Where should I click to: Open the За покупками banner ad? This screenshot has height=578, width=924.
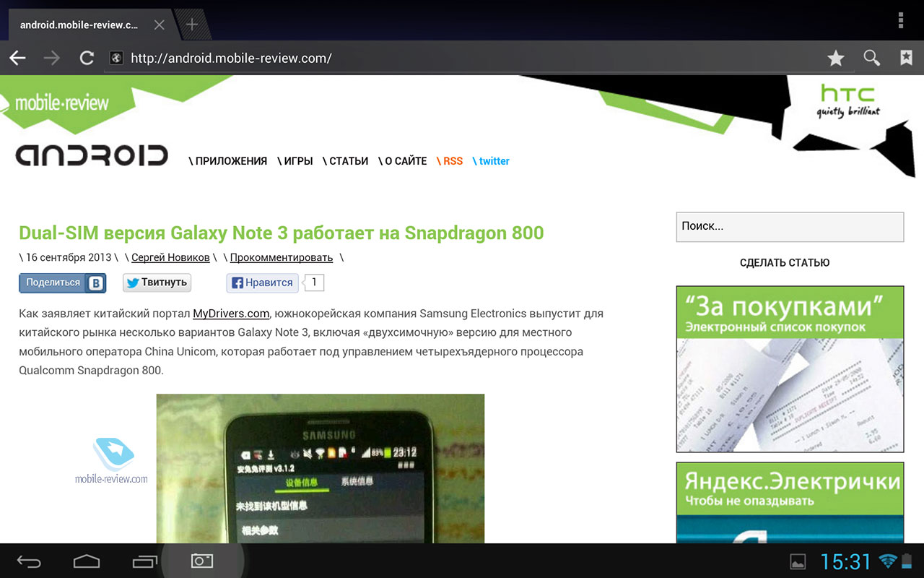point(790,369)
